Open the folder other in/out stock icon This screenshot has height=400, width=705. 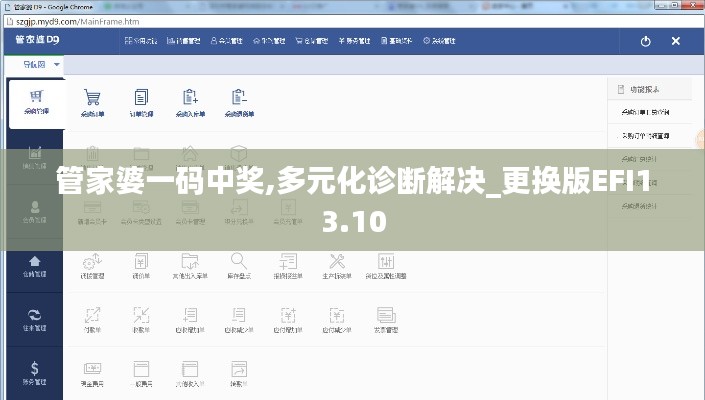tap(190, 262)
